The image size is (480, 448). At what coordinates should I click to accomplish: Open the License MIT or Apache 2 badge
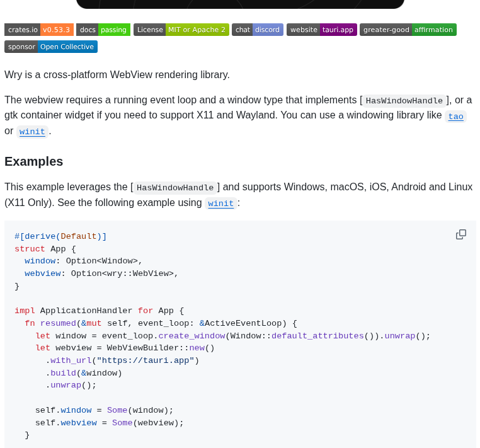pos(181,30)
